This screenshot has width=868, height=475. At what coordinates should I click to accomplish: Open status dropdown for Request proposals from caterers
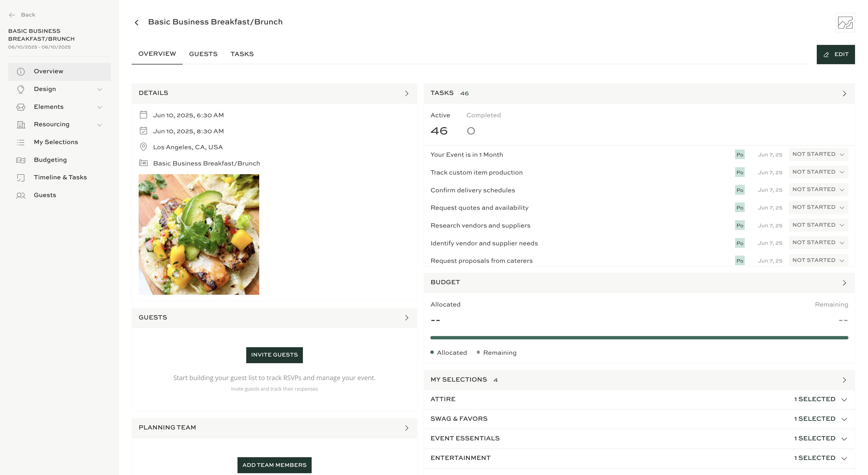coord(818,260)
